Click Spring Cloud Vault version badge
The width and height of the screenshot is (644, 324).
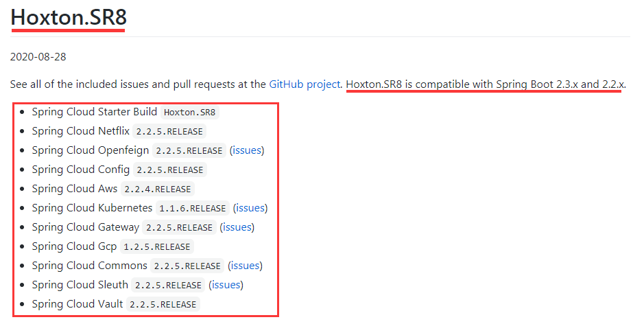click(163, 304)
